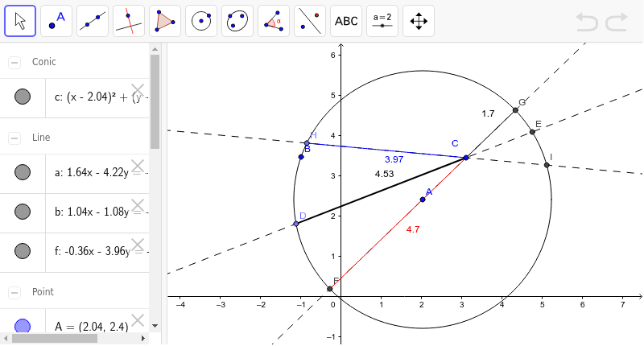This screenshot has width=644, height=346.
Task: Delete line a with its X
Action: tap(138, 166)
